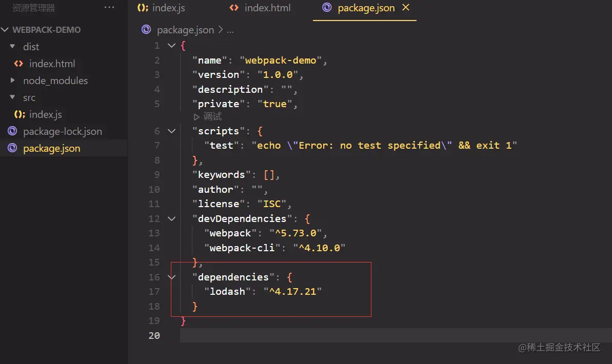Click package.json in the breadcrumb

coord(185,30)
